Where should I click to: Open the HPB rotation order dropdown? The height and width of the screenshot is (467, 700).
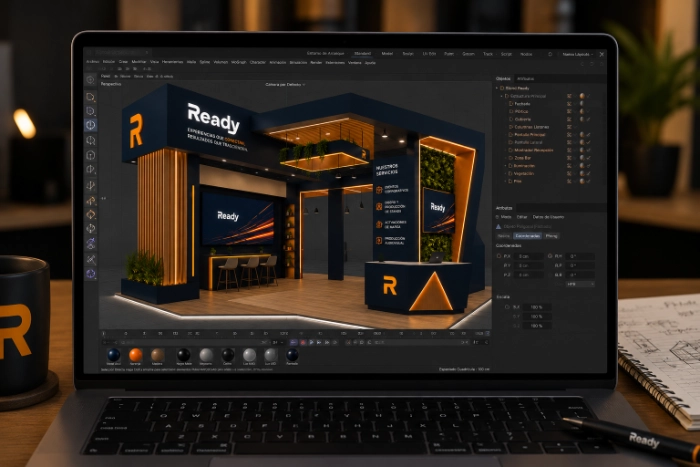coord(580,284)
